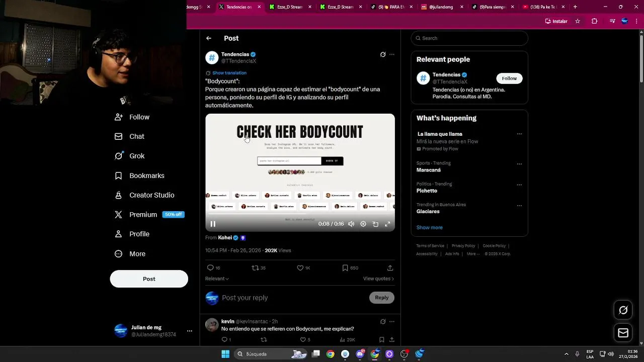Image resolution: width=644 pixels, height=362 pixels.
Task: Go to Profile in the sidebar
Action: (132, 234)
